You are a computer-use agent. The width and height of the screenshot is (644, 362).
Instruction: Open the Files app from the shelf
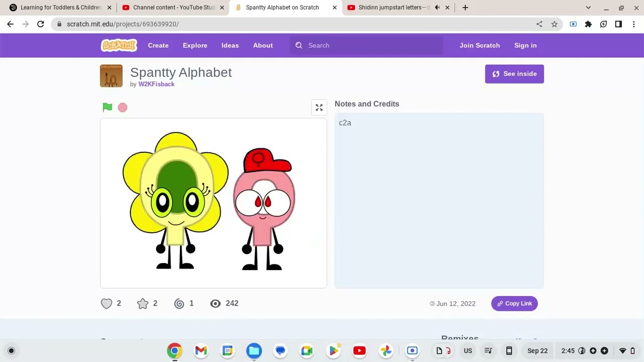pyautogui.click(x=254, y=351)
